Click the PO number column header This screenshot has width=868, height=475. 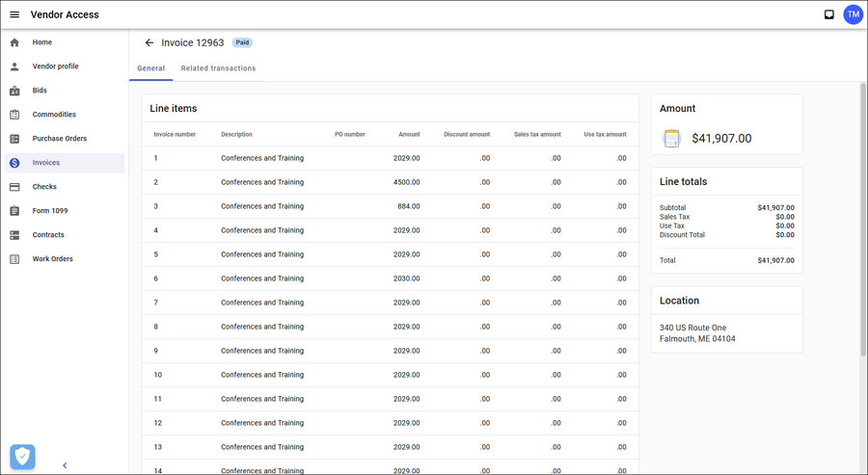pyautogui.click(x=350, y=134)
